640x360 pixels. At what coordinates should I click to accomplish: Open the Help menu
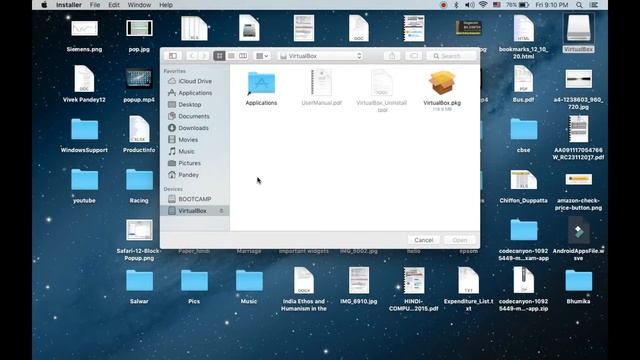tap(166, 5)
